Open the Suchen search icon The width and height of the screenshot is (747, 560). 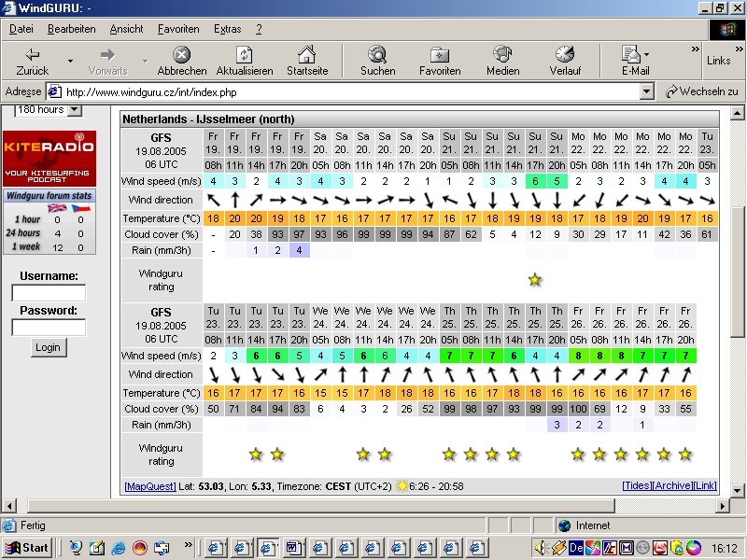[x=377, y=55]
